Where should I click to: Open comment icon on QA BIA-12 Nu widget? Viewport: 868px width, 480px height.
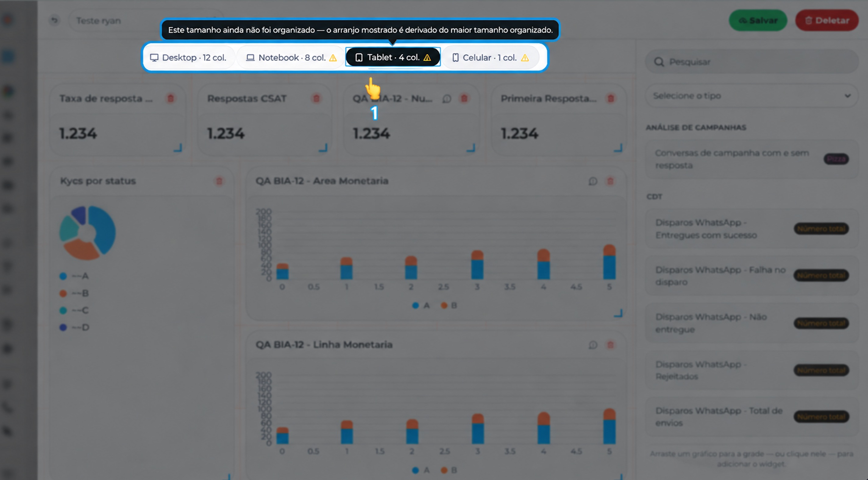447,99
